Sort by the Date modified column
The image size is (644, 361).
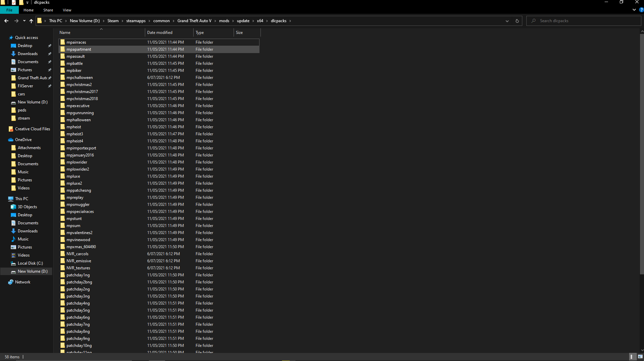[x=160, y=33]
